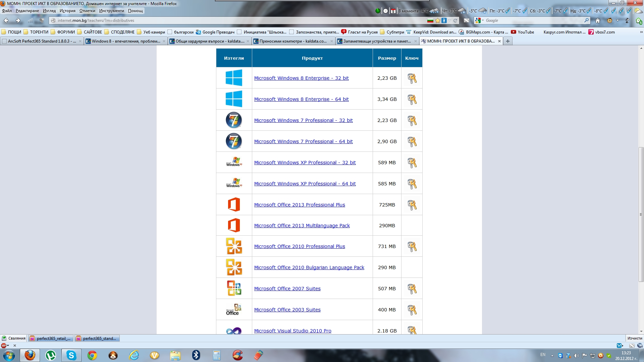
Task: Download Microsoft Windows 8 Enterprise - 32 bit
Action: coord(301,78)
